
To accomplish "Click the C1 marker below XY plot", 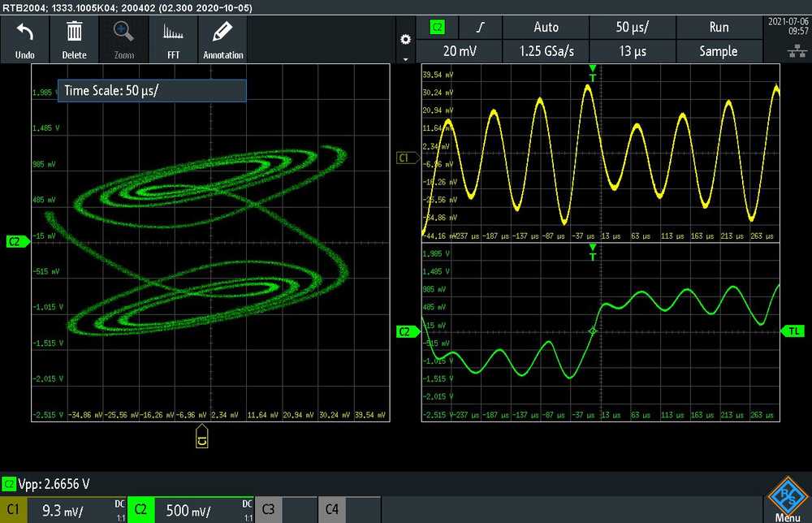I will click(x=202, y=437).
